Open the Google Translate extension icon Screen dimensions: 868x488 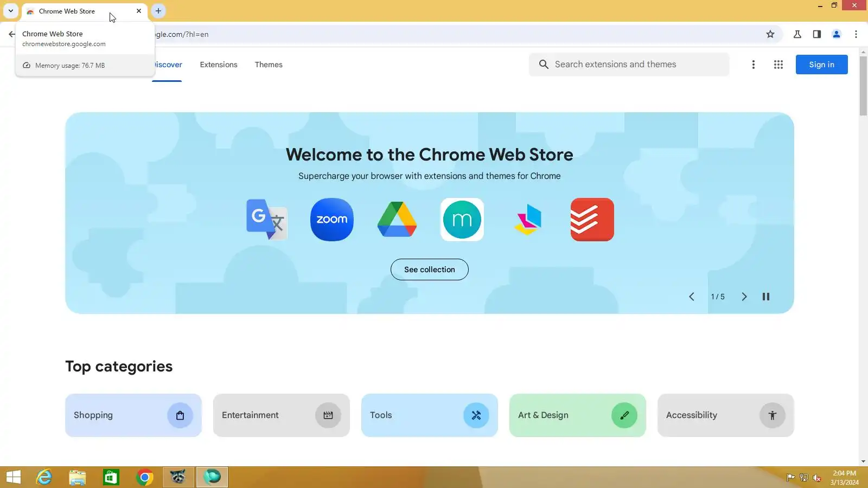266,220
